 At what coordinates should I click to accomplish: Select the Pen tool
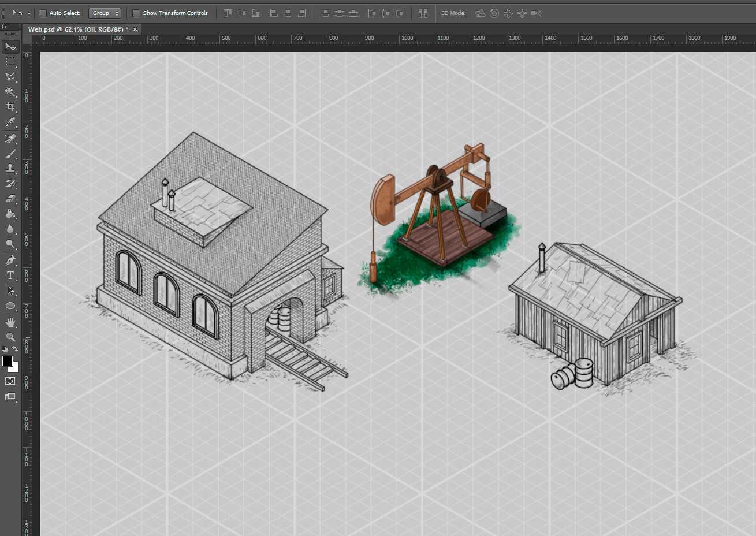click(10, 260)
